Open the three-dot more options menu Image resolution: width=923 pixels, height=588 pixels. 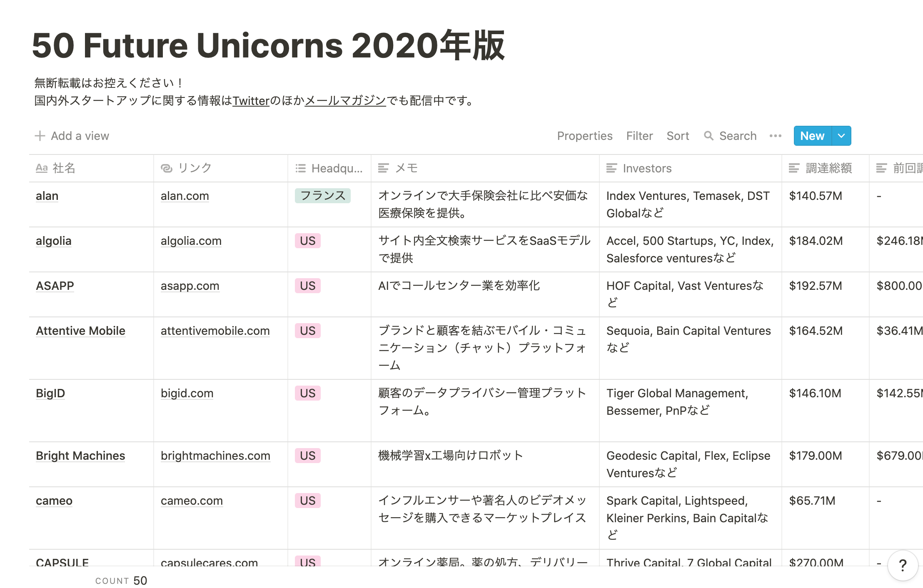(x=776, y=136)
